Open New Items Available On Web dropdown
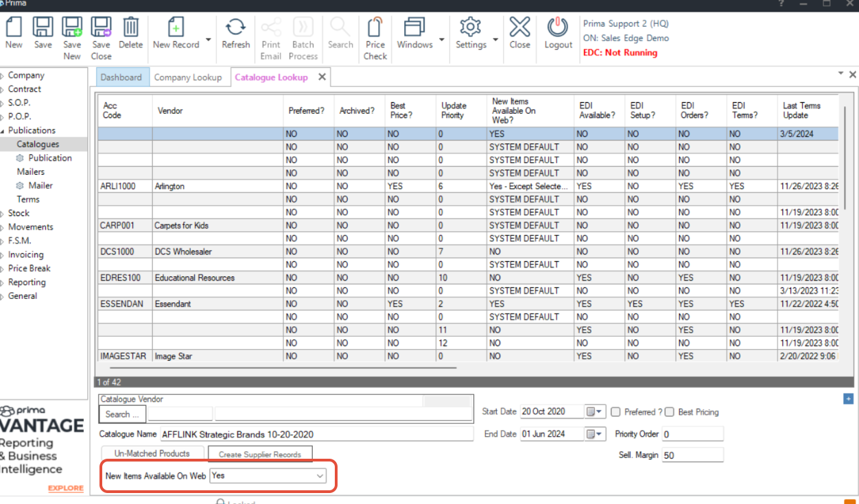859x504 pixels. [x=320, y=475]
